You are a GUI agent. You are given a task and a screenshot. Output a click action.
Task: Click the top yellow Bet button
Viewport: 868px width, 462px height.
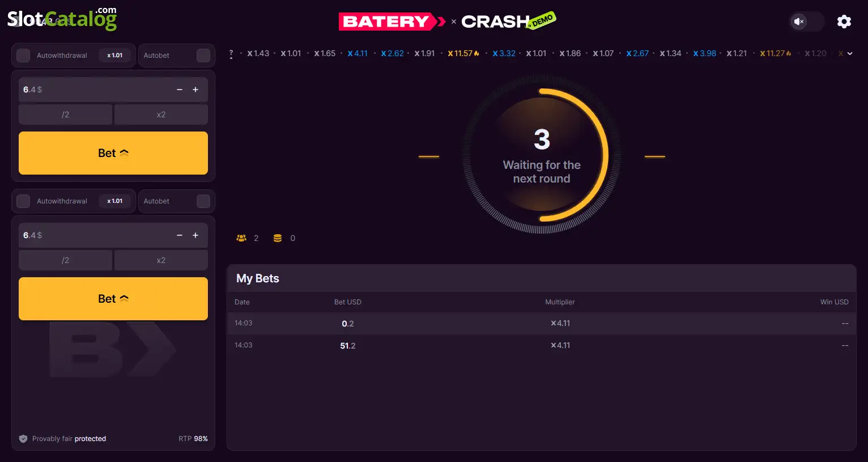[x=113, y=153]
